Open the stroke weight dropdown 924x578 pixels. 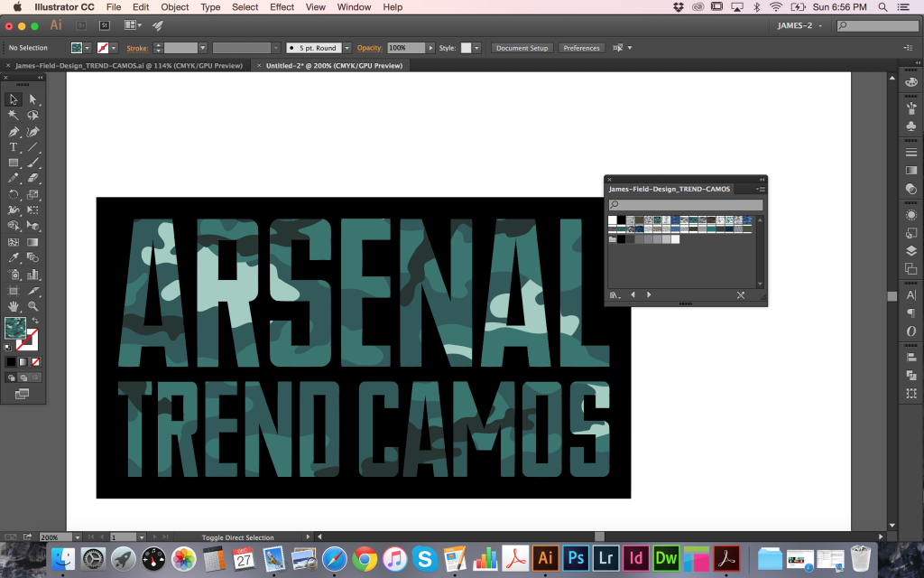coord(203,48)
